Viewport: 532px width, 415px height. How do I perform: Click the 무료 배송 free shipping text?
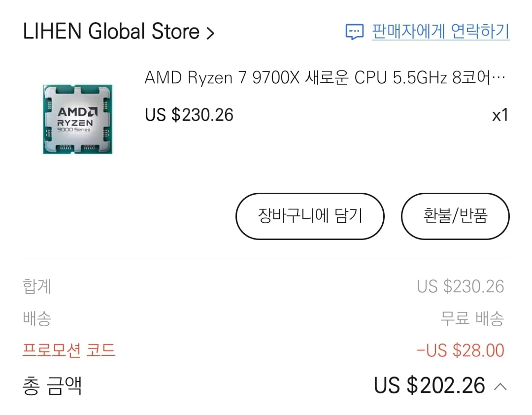coord(472,318)
